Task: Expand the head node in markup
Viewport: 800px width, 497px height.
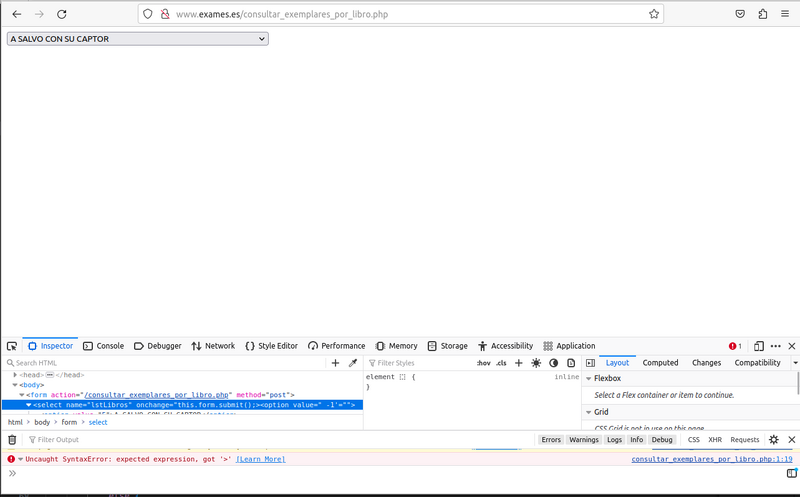Action: [x=15, y=375]
